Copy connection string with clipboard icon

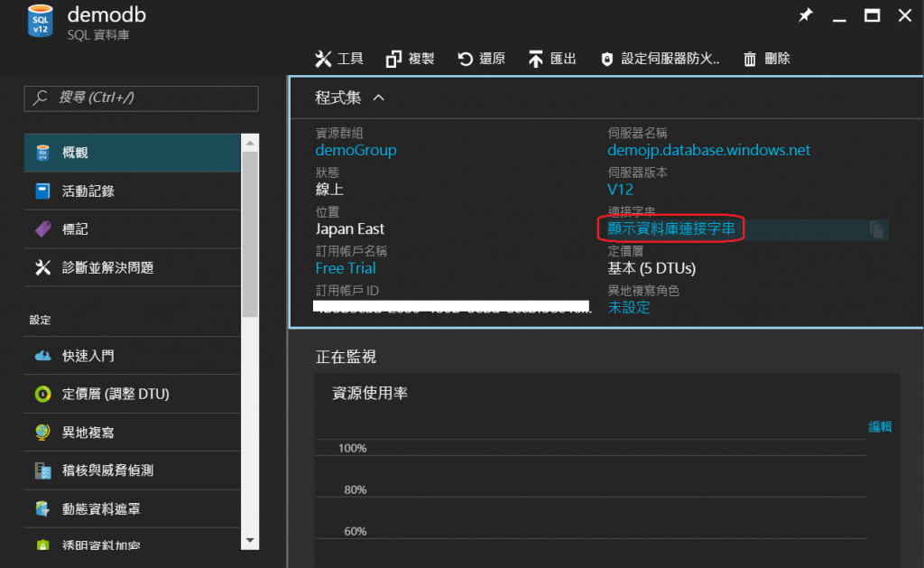(x=877, y=229)
